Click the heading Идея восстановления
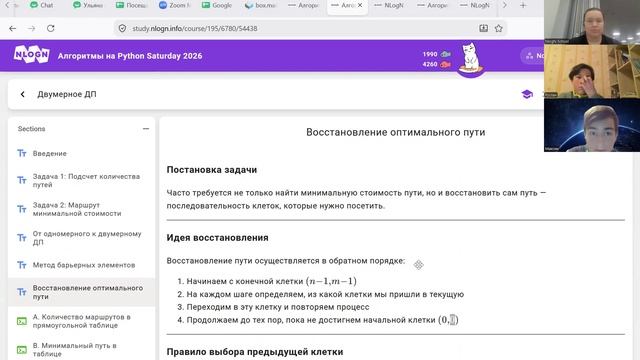The width and height of the screenshot is (640, 360). click(217, 238)
